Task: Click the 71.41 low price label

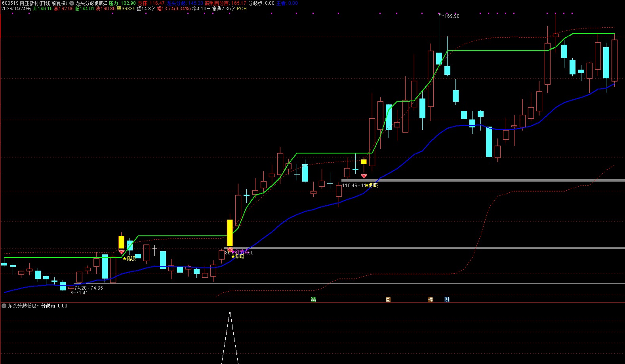Action: coord(82,293)
